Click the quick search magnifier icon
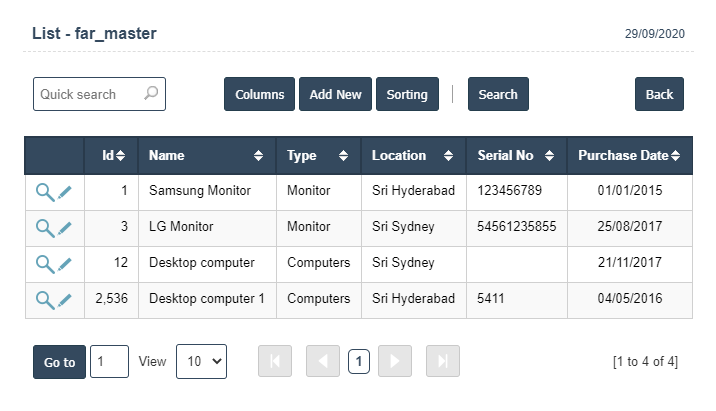Image resolution: width=716 pixels, height=411 pixels. coord(151,94)
